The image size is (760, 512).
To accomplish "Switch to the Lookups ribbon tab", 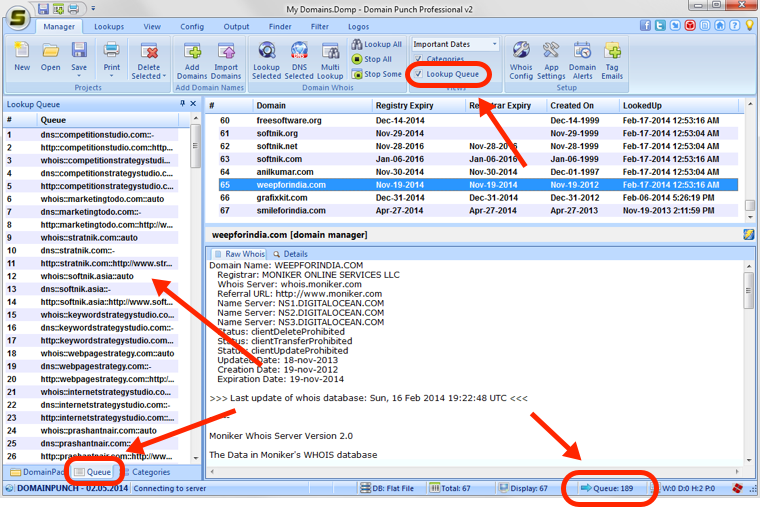I will [109, 27].
